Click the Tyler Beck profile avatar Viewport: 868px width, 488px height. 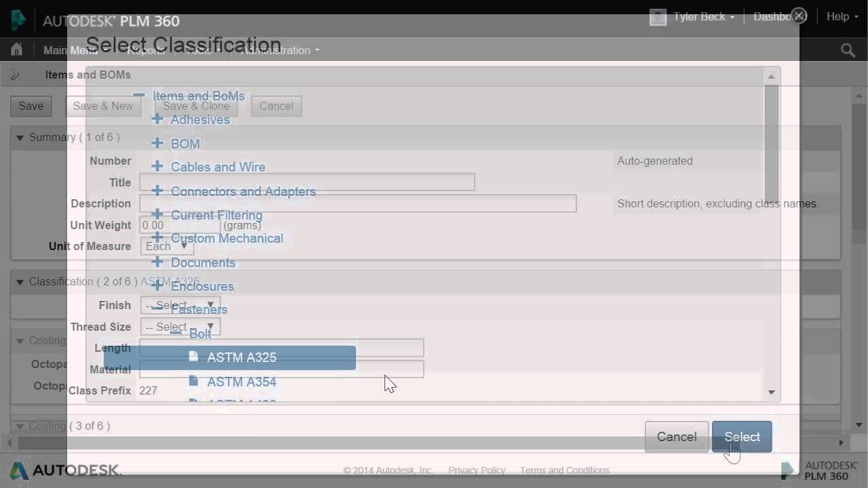(x=658, y=17)
